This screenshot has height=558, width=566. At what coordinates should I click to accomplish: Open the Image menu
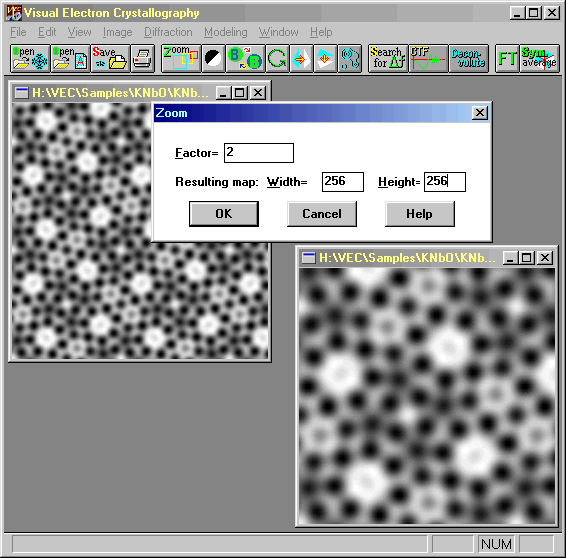point(117,32)
